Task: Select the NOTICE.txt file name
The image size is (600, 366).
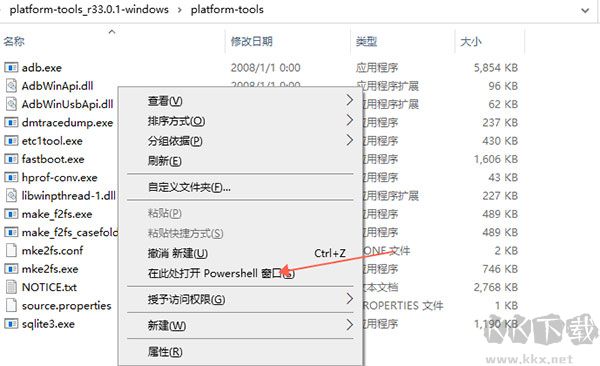Action: pos(49,287)
